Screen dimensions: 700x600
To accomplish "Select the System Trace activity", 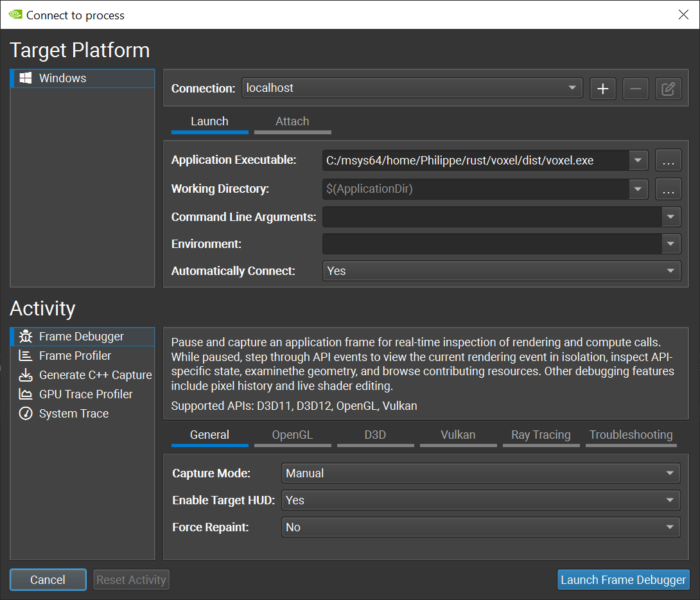I will click(83, 414).
